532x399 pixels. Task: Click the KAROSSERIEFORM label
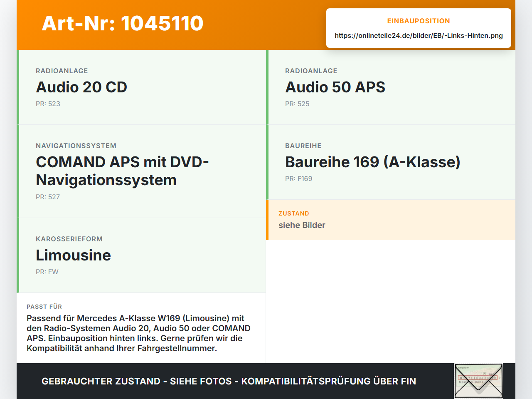pyautogui.click(x=69, y=239)
